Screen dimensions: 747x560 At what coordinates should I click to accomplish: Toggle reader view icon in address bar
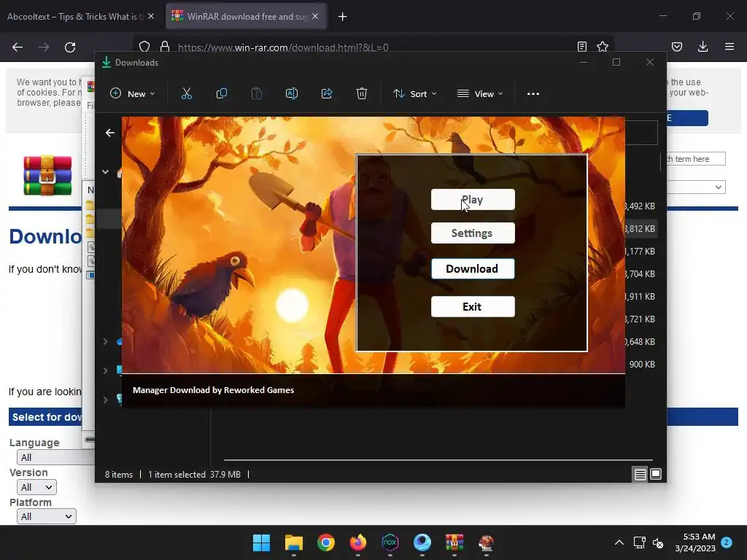tap(581, 47)
